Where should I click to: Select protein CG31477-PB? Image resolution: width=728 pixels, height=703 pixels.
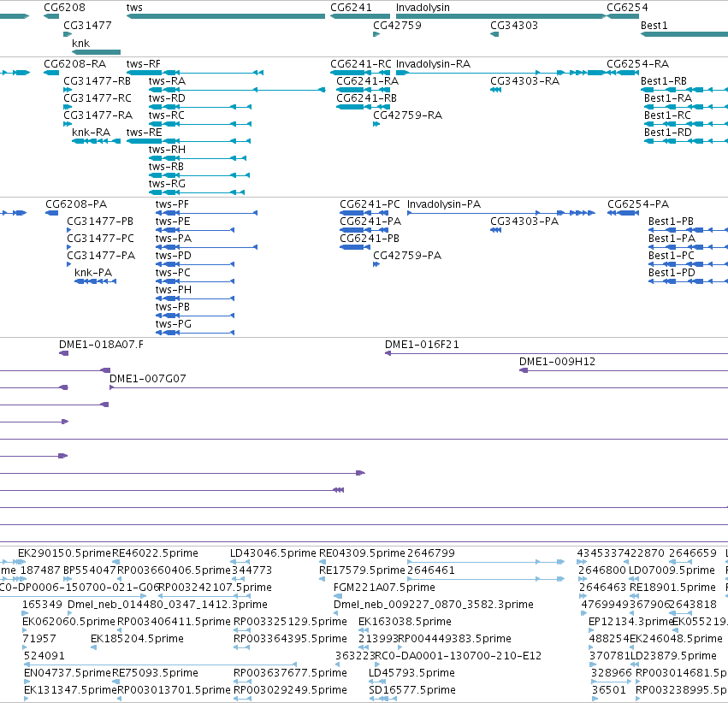point(69,230)
